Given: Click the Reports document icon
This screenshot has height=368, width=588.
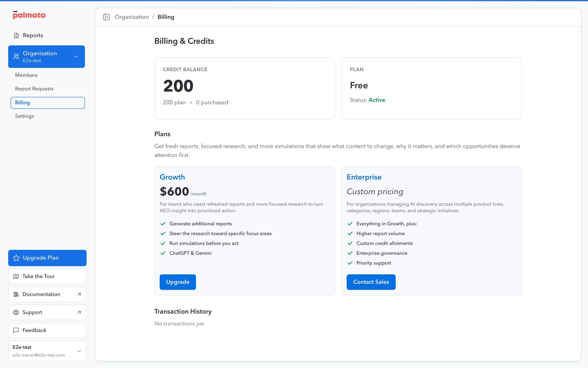Looking at the screenshot, I should tap(16, 36).
